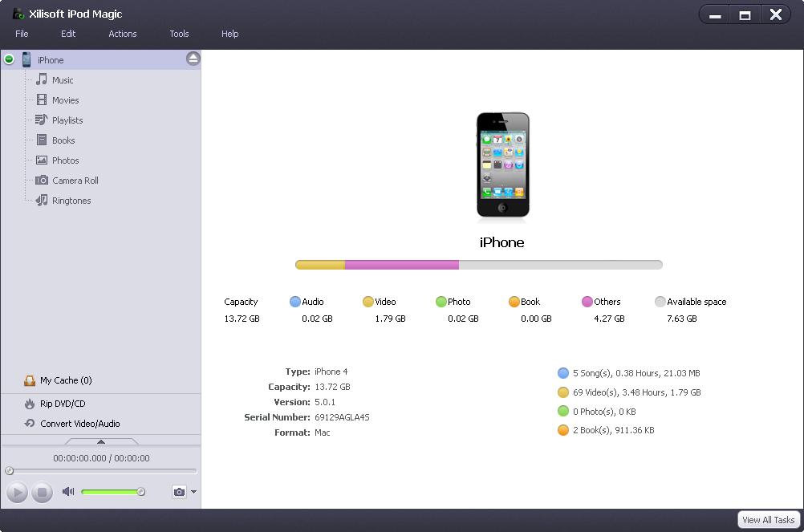Click the Music note icon

click(42, 79)
